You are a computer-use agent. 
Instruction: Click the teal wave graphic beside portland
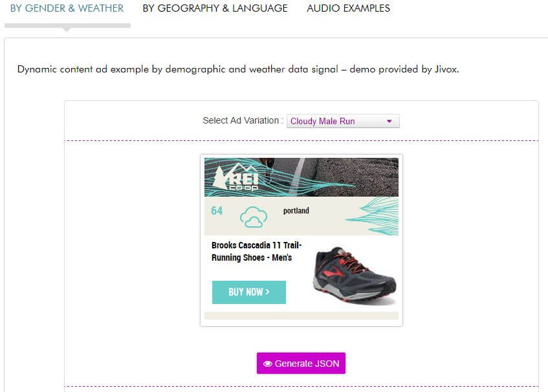(372, 216)
